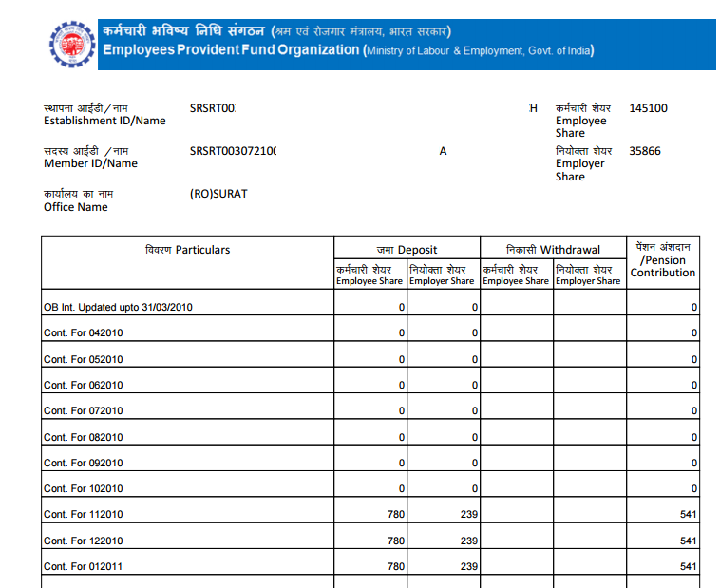Click the Member ID value 'SRSRT00307210'
This screenshot has height=588, width=720.
[x=233, y=151]
